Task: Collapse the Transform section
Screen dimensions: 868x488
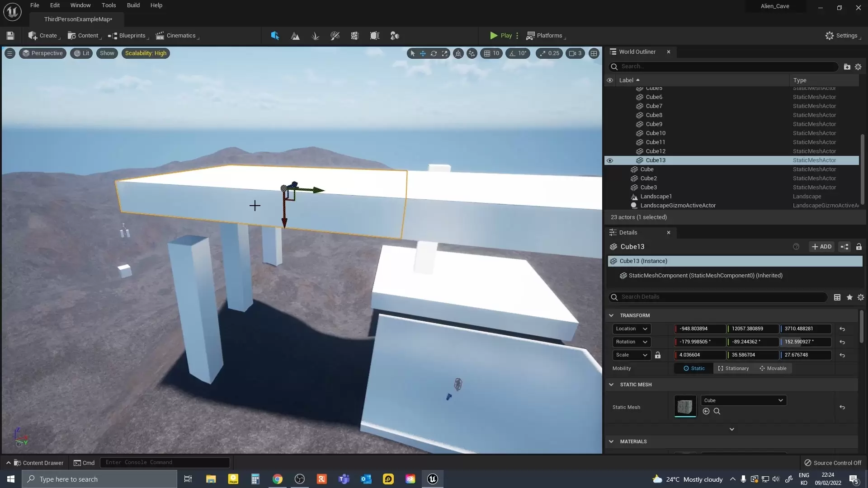Action: [x=611, y=315]
